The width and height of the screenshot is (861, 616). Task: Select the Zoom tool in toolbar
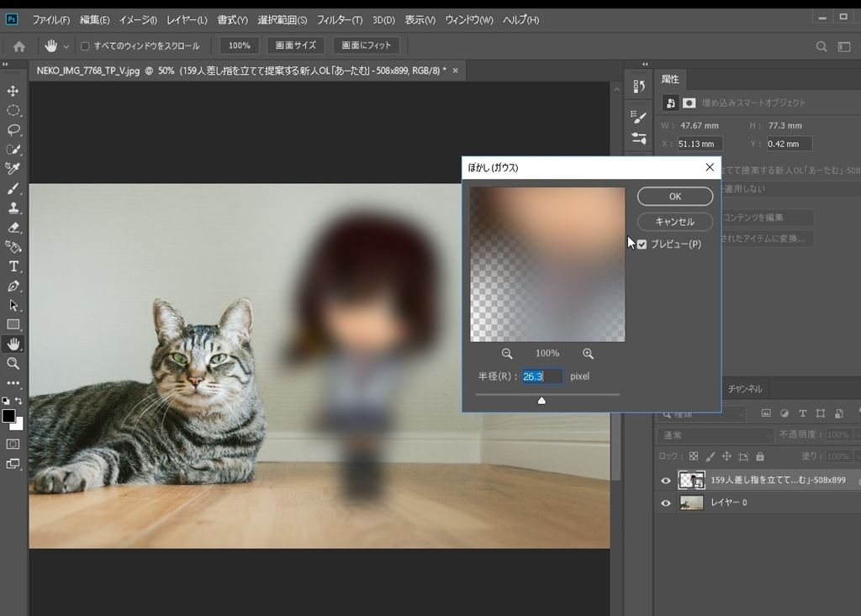pyautogui.click(x=13, y=363)
